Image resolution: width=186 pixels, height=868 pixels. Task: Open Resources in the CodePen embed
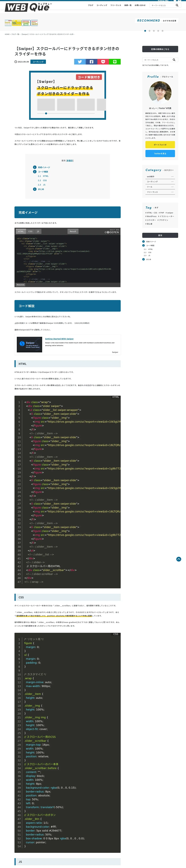[21, 285]
